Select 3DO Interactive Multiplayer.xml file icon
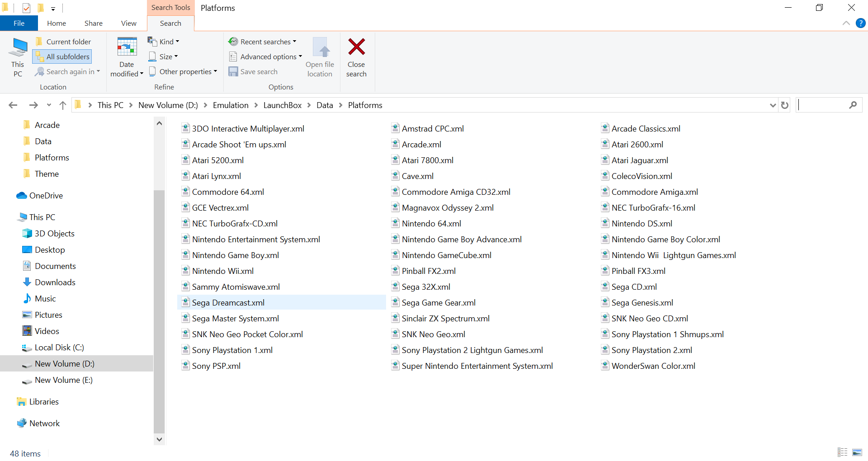 click(185, 128)
